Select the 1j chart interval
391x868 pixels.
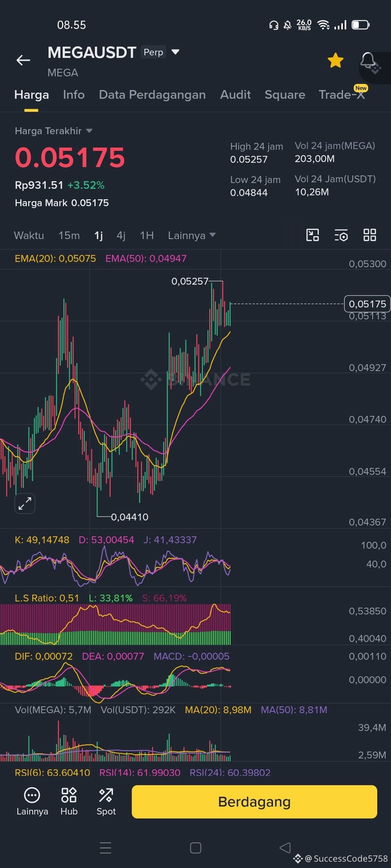coord(98,235)
